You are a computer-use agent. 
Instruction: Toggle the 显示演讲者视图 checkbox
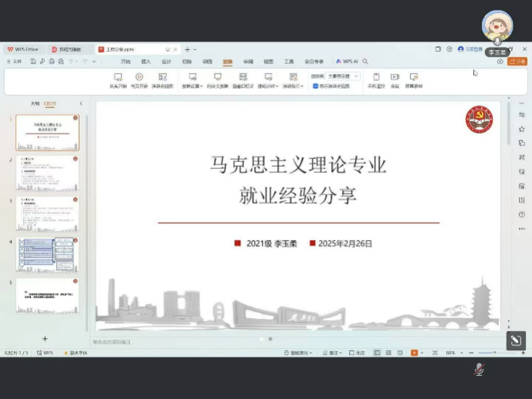coord(316,86)
